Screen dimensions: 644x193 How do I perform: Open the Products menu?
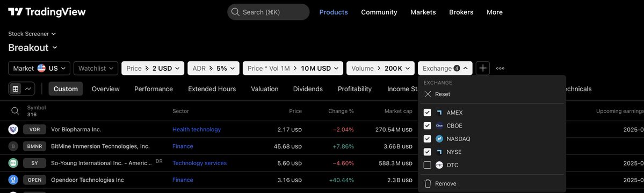[x=334, y=12]
